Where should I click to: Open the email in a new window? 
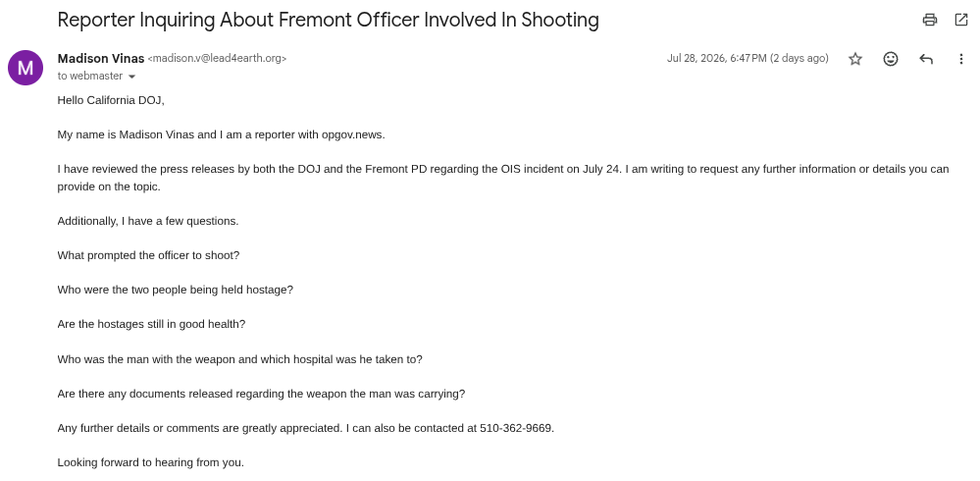tap(961, 20)
